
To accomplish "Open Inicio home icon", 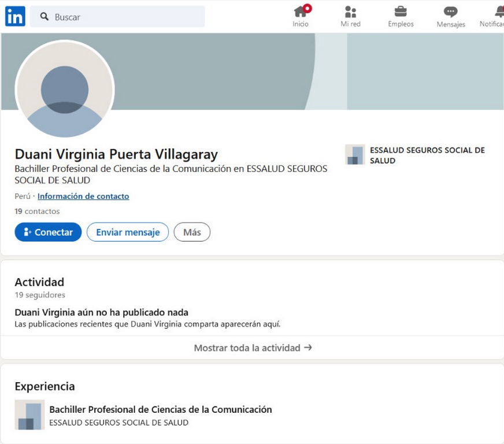I will point(301,12).
